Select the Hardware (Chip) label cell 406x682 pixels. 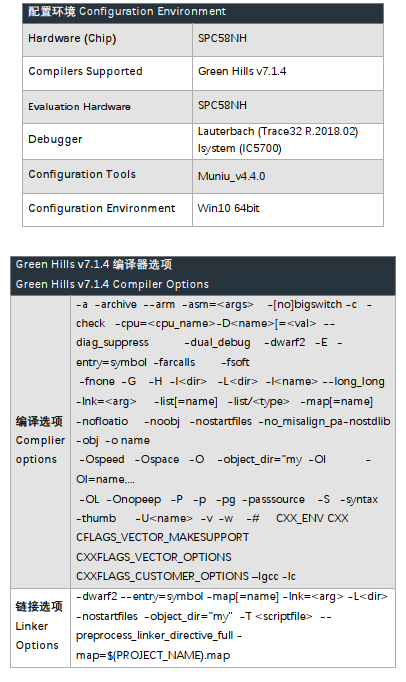(x=107, y=40)
